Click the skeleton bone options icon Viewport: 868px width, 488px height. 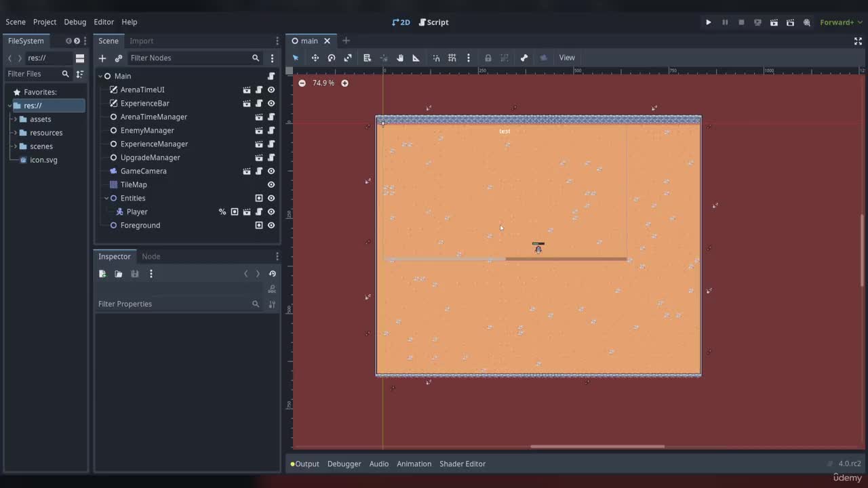point(524,58)
